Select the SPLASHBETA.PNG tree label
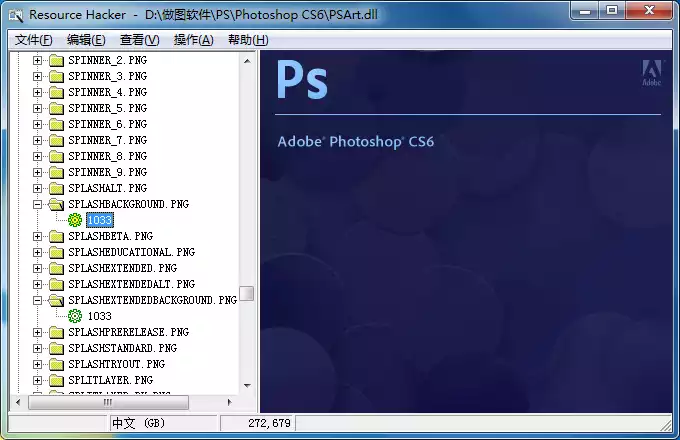 pyautogui.click(x=111, y=236)
